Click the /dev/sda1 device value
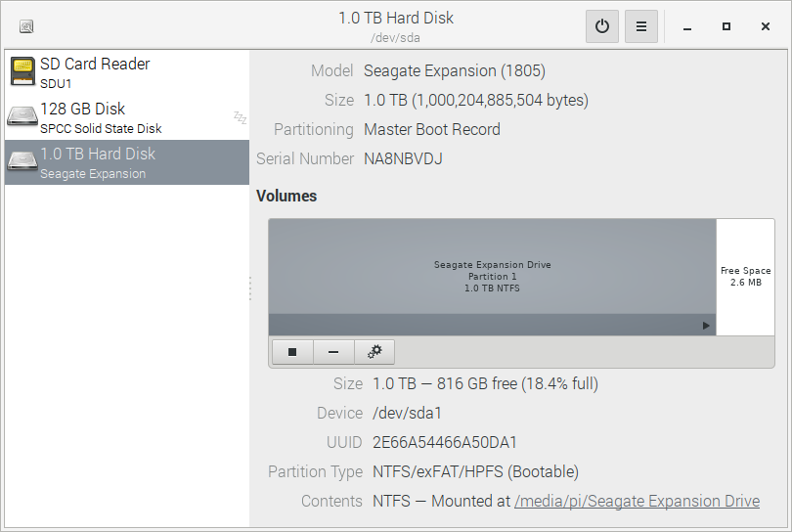This screenshot has height=532, width=792. point(407,413)
